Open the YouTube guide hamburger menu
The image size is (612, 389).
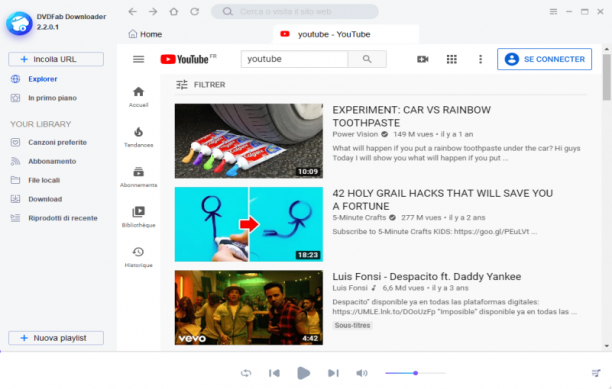click(139, 59)
